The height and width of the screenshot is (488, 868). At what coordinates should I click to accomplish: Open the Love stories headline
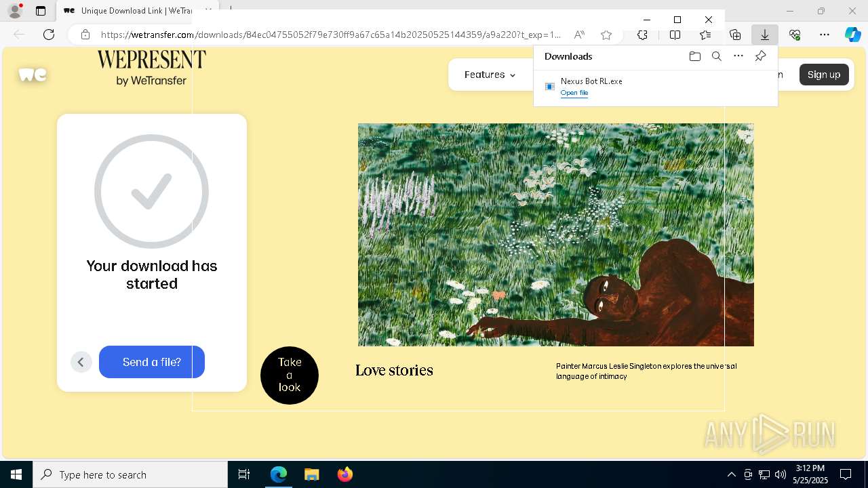tap(394, 370)
